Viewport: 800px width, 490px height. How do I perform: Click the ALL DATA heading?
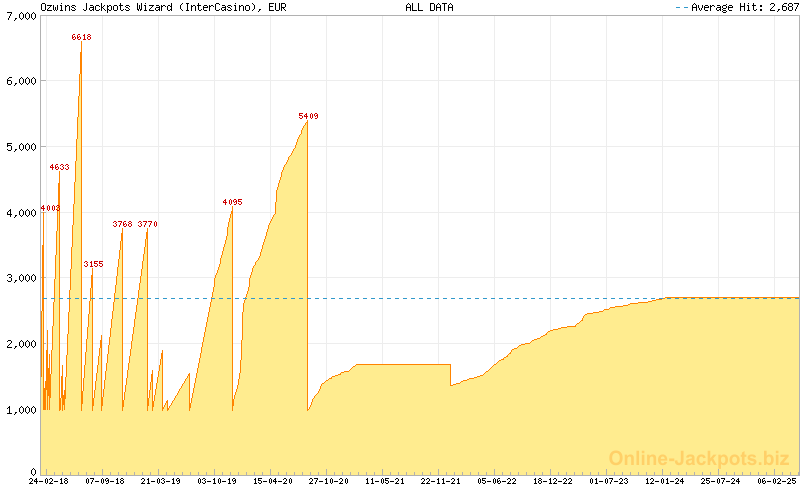point(429,7)
